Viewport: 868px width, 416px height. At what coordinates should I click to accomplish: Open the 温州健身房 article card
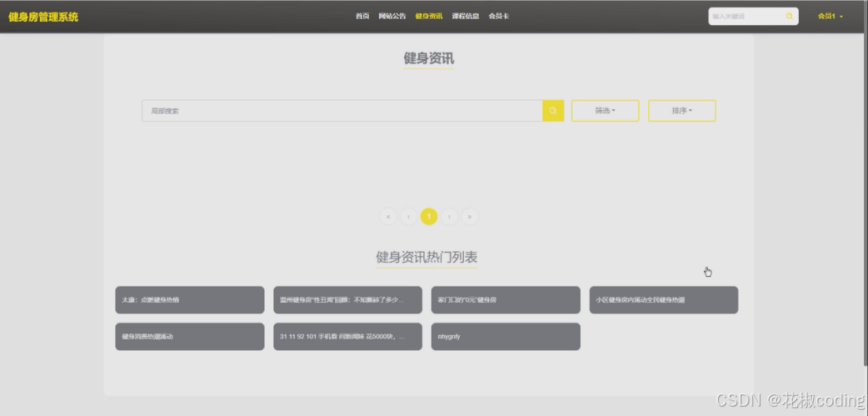pyautogui.click(x=348, y=300)
